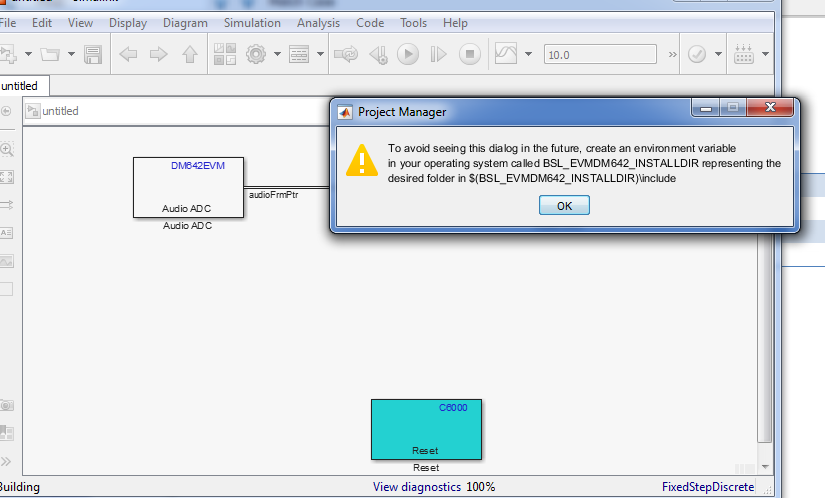Screen dimensions: 825x498
Task: Click the Audio ADC block name label
Action: tap(187, 226)
